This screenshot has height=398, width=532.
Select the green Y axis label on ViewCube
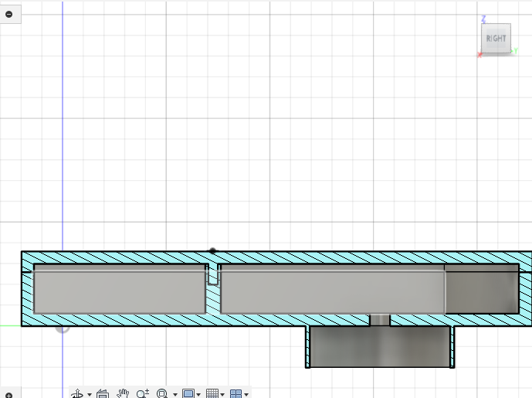515,51
